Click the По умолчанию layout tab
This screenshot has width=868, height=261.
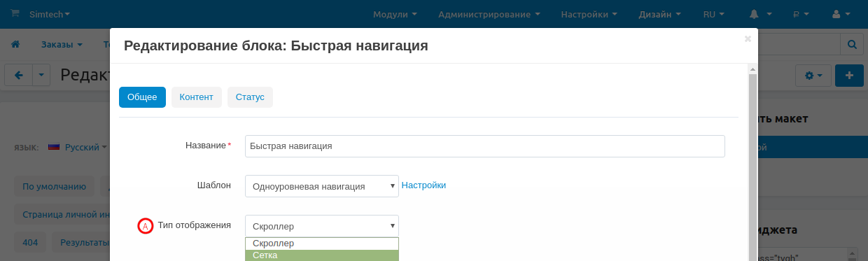(54, 186)
